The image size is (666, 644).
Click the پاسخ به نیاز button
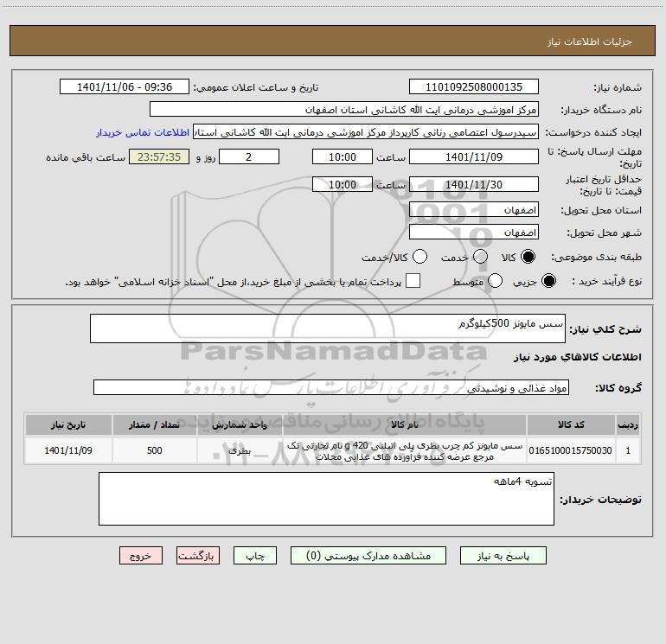(x=503, y=556)
